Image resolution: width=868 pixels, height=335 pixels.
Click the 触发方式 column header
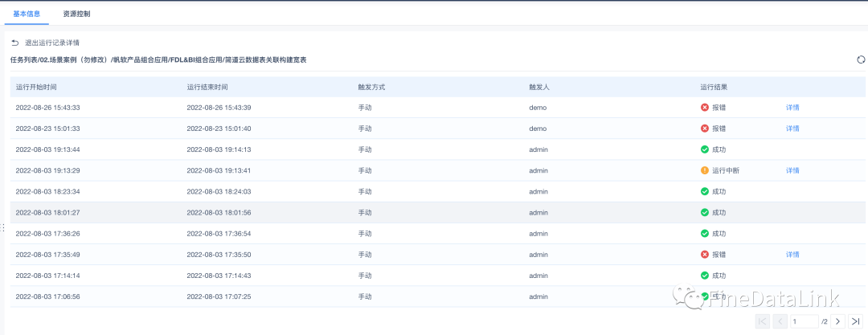(x=371, y=87)
